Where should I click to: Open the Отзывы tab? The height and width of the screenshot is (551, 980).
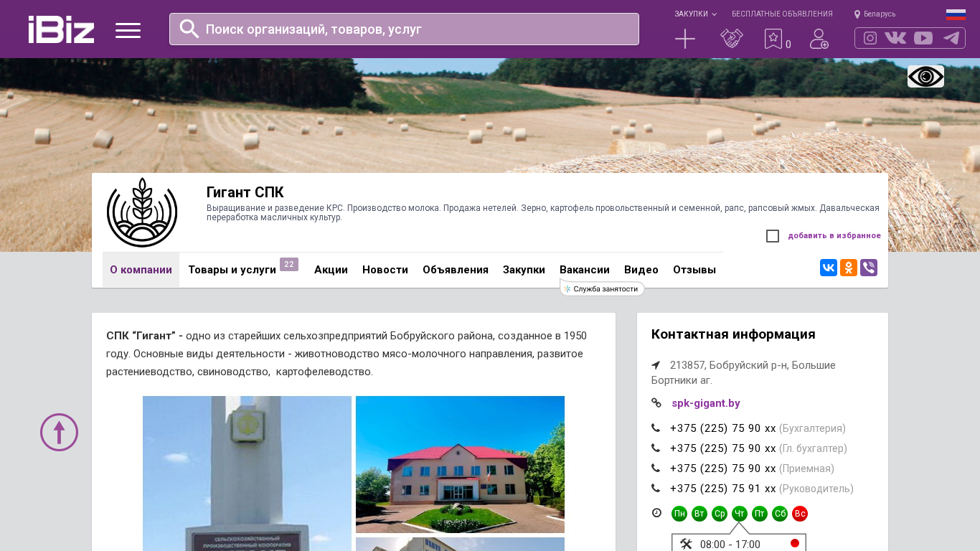[x=694, y=270]
